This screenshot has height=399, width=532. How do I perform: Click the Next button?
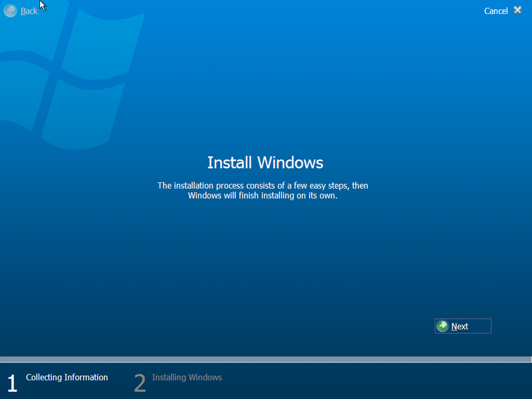pos(463,326)
